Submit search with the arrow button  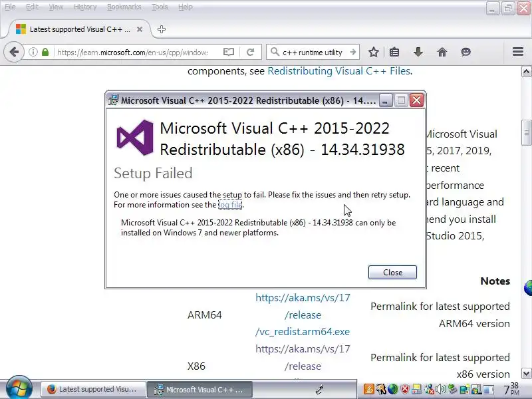coord(353,53)
